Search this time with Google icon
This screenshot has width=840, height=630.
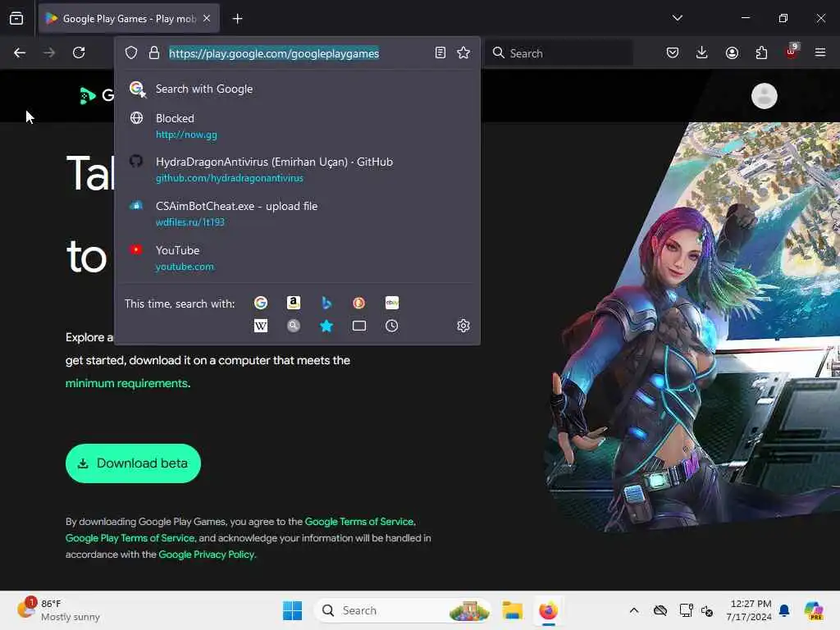[x=261, y=304]
